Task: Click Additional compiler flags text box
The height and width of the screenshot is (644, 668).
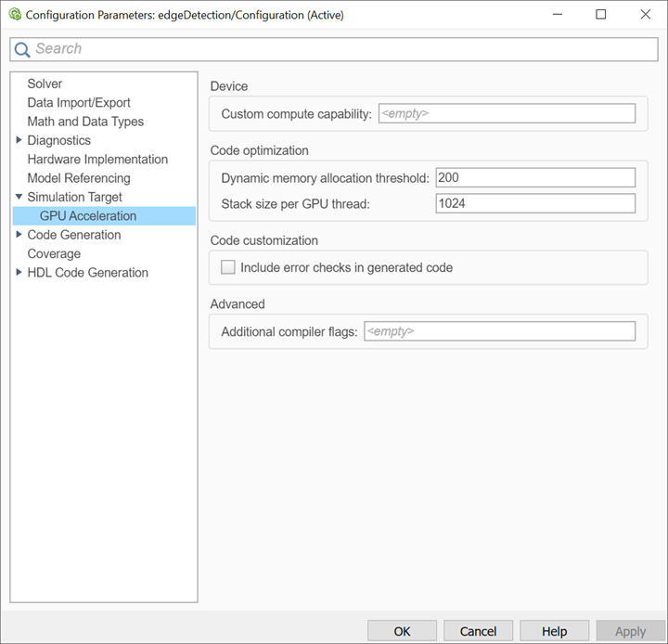Action: [x=499, y=331]
